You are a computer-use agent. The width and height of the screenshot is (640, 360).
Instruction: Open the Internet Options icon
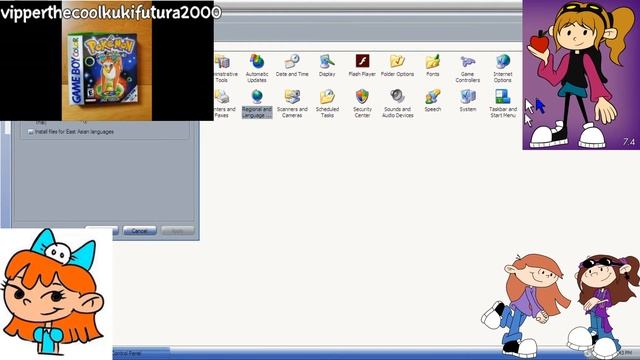[503, 68]
